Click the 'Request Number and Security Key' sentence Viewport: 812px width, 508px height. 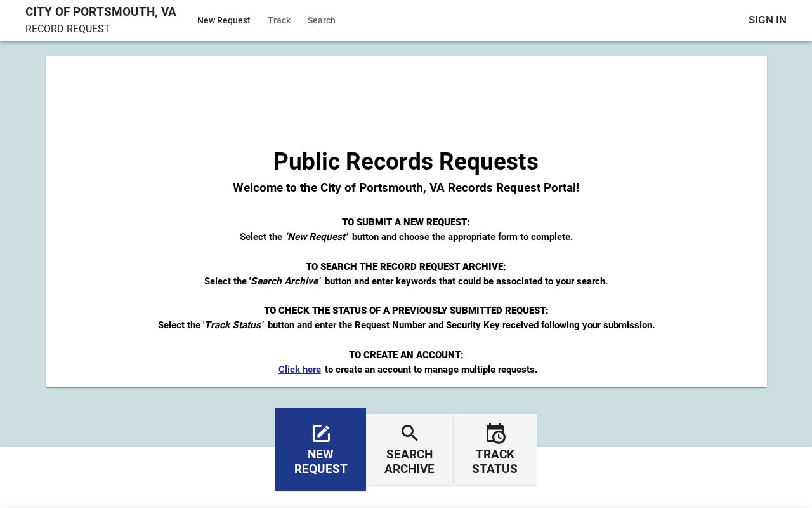coord(406,325)
